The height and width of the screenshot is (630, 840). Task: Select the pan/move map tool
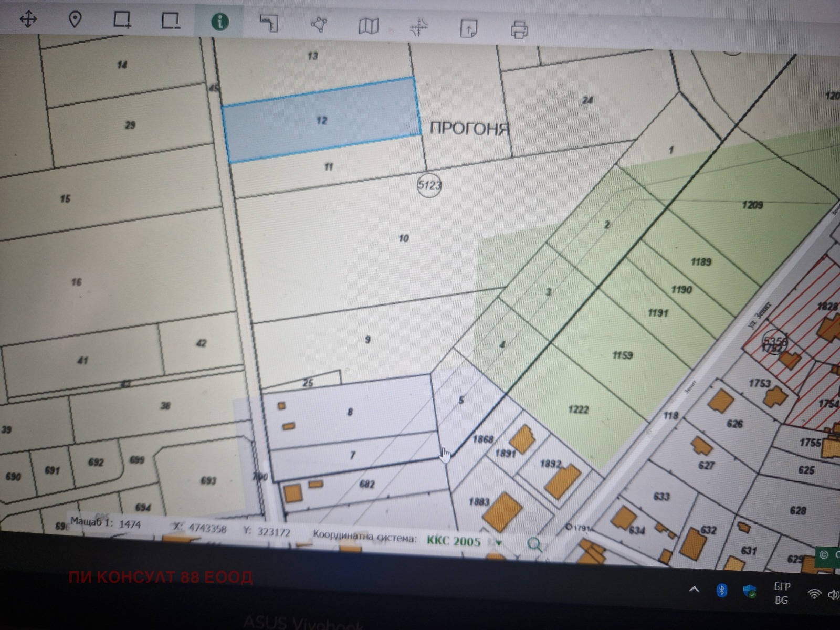(x=28, y=20)
